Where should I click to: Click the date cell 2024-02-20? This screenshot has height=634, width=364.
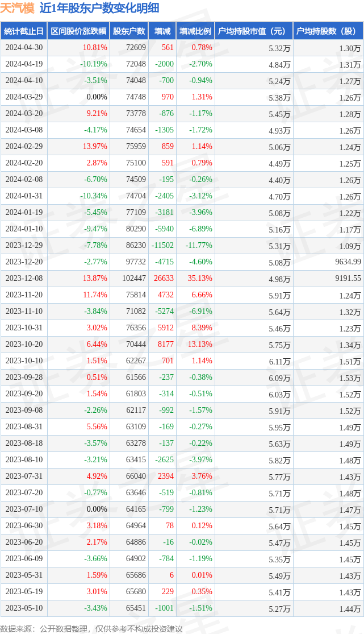pyautogui.click(x=24, y=163)
